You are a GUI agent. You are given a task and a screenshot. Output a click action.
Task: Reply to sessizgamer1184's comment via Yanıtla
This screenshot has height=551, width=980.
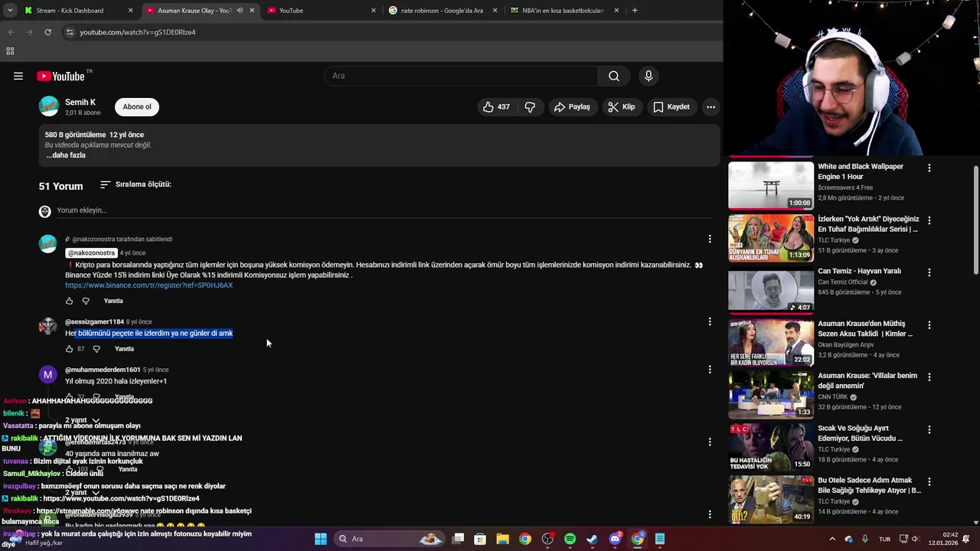[x=124, y=349]
